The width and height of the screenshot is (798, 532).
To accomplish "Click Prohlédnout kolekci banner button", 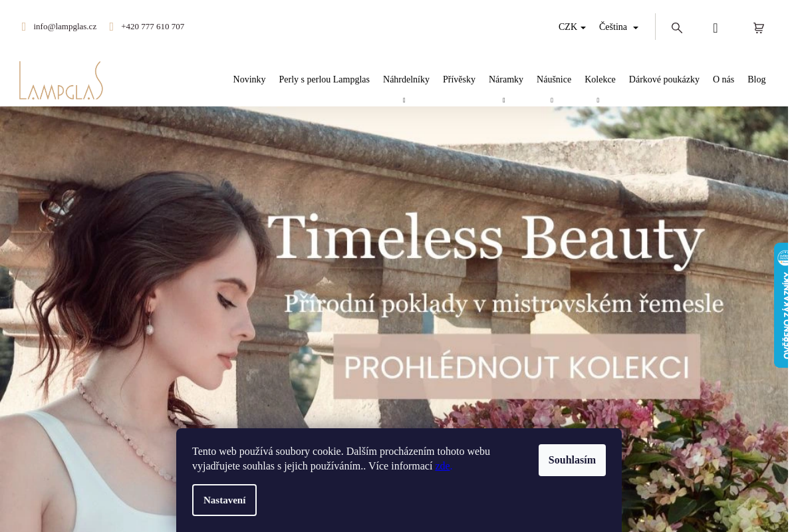I will 517,366.
